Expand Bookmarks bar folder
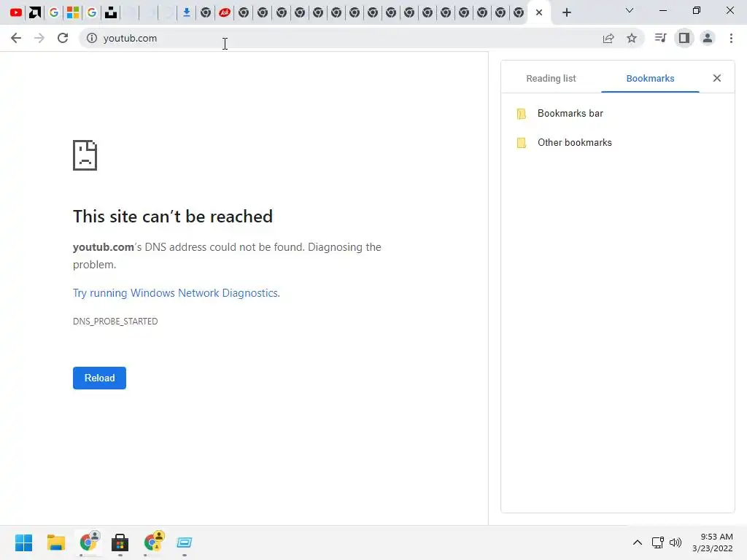 [x=617, y=113]
